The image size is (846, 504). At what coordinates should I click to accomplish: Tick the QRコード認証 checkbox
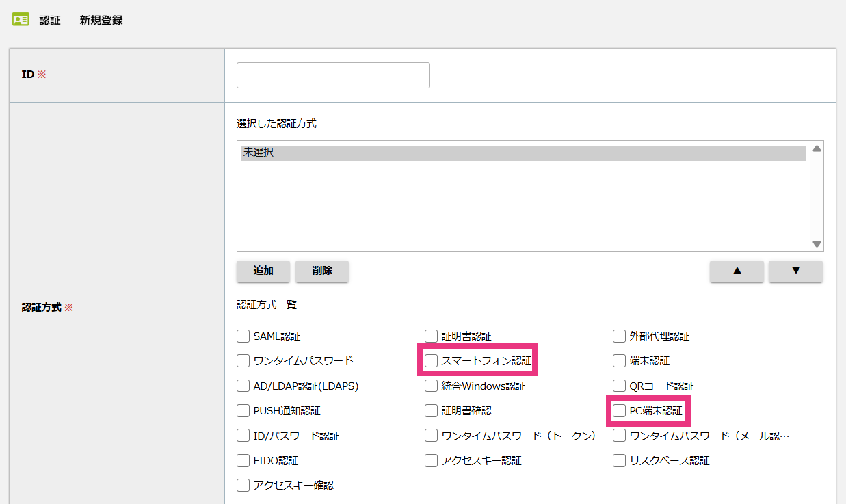tap(619, 386)
